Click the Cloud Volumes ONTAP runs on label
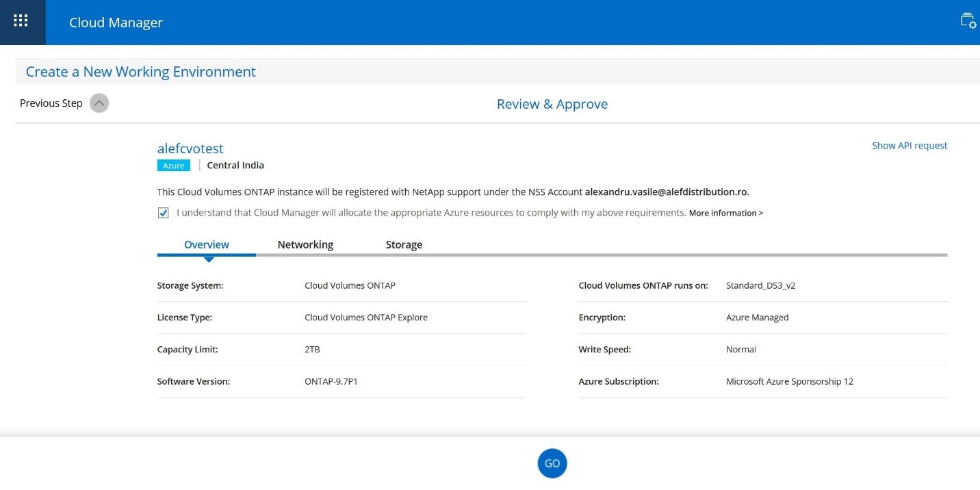Viewport: 980px width, 490px height. click(643, 285)
